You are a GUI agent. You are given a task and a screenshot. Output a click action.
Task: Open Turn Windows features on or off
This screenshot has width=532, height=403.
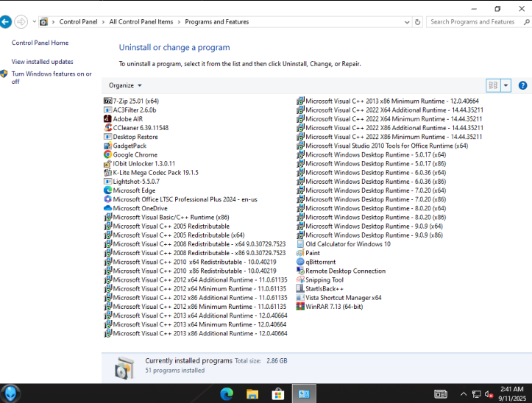(52, 77)
